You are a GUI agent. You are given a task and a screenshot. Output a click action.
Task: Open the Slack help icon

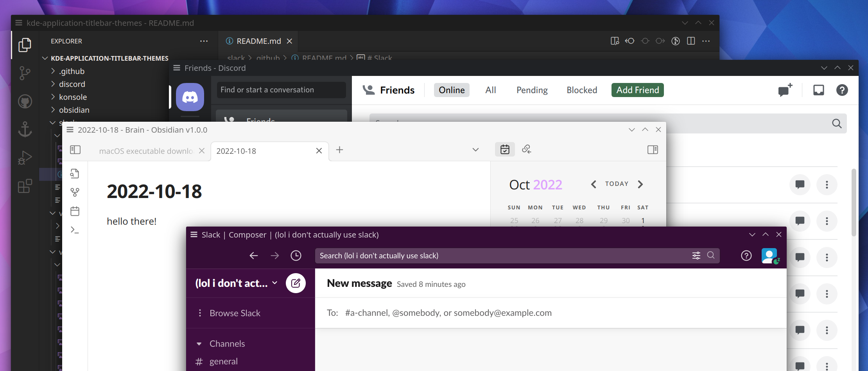click(x=746, y=256)
